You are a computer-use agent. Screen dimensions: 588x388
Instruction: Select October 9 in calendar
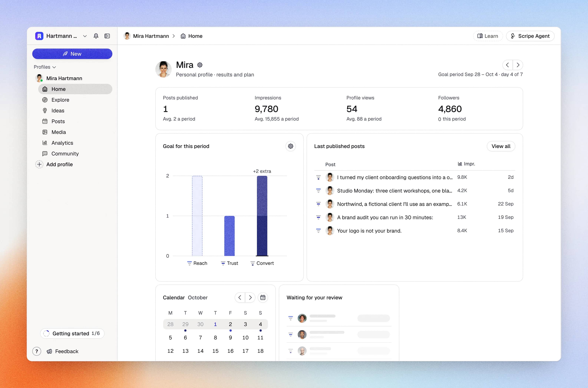(230, 338)
